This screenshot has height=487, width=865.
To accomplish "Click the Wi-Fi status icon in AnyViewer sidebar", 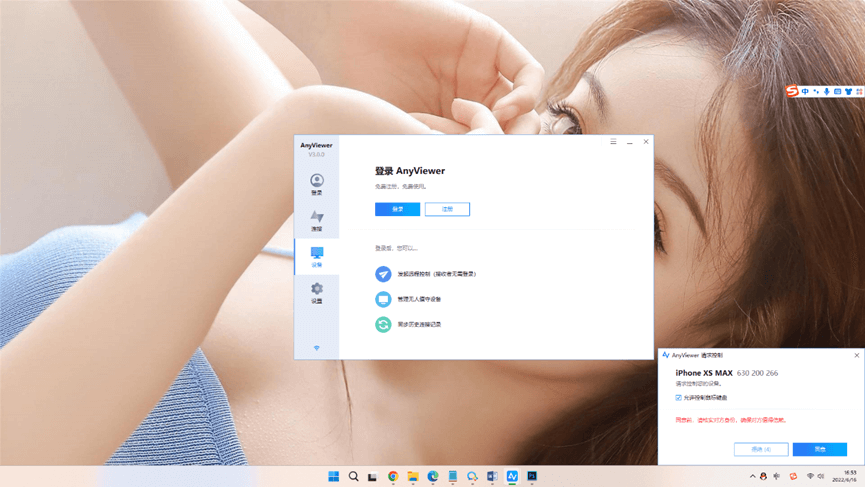I will (317, 348).
